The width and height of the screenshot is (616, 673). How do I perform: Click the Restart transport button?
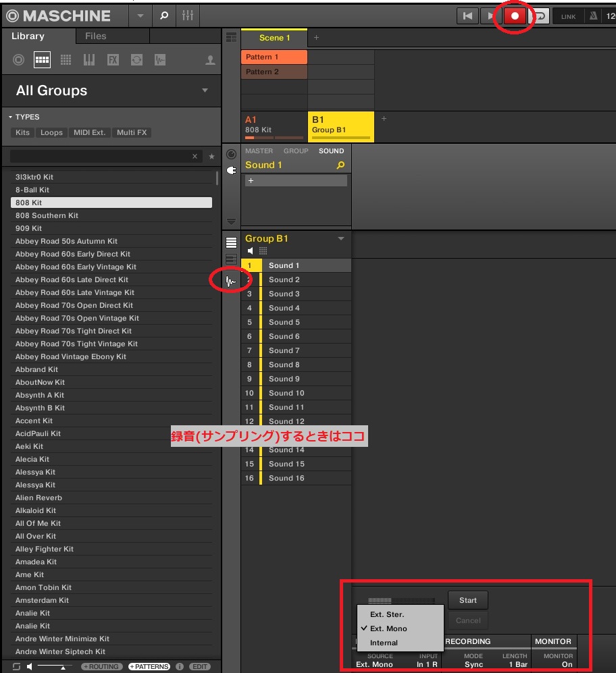tap(467, 16)
